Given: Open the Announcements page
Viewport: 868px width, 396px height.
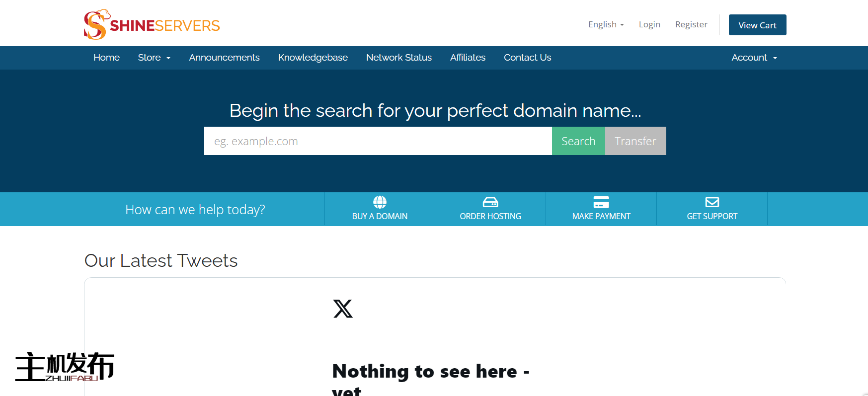Looking at the screenshot, I should [x=224, y=58].
